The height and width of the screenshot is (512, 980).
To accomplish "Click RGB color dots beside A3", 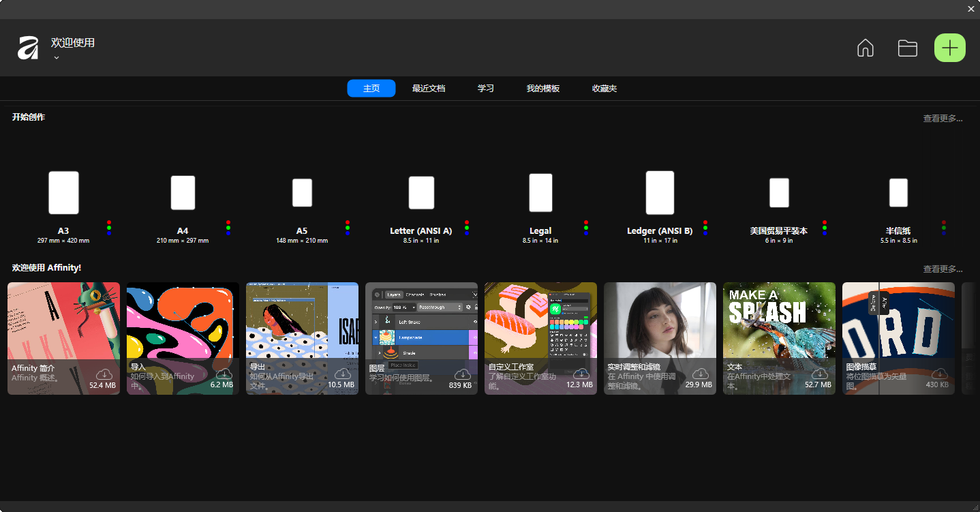I will point(109,228).
